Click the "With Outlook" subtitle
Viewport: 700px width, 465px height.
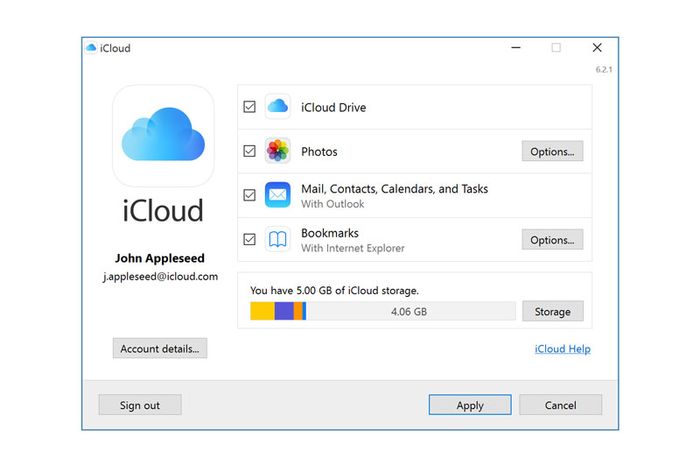pyautogui.click(x=333, y=204)
